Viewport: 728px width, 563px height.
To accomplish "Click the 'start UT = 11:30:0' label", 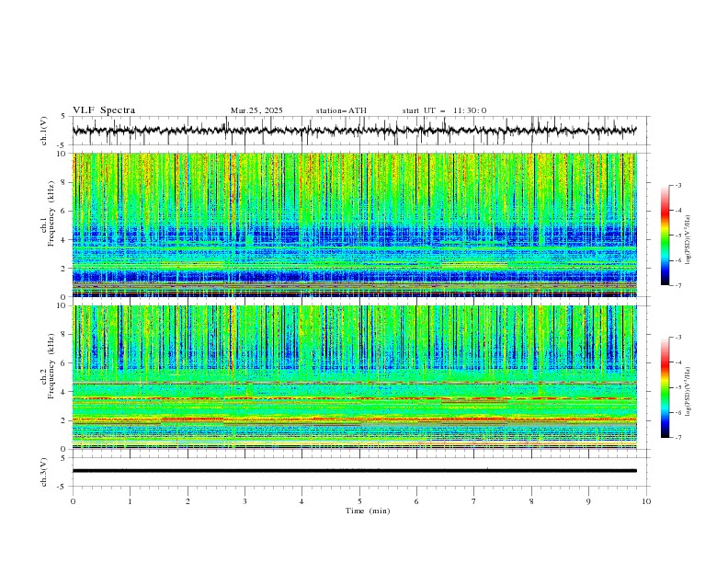I will click(x=444, y=110).
